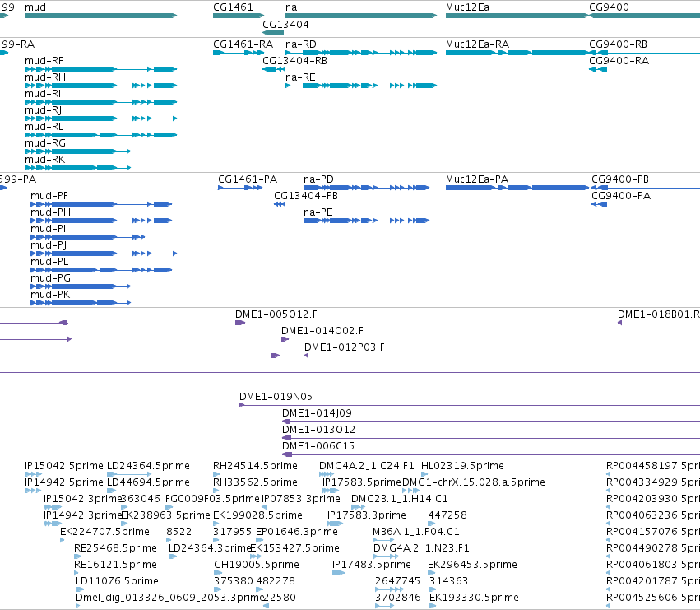Viewport: 700px width, 610px height.
Task: Click EST LD11076.5prime
Action: (x=80, y=589)
